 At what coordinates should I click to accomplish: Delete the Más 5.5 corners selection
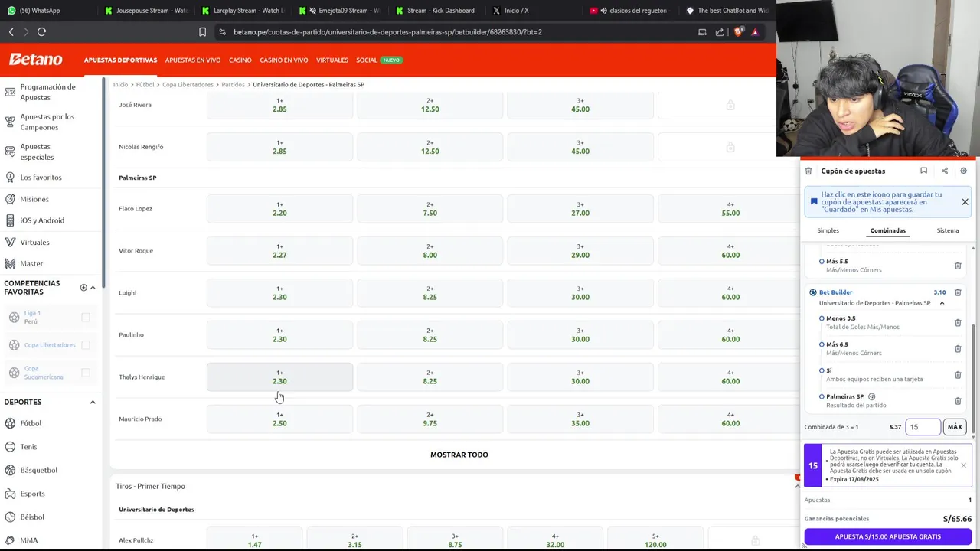[x=958, y=266]
